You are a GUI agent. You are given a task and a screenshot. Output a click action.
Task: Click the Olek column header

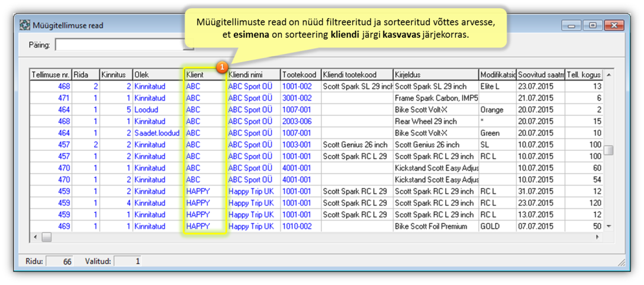[x=158, y=75]
